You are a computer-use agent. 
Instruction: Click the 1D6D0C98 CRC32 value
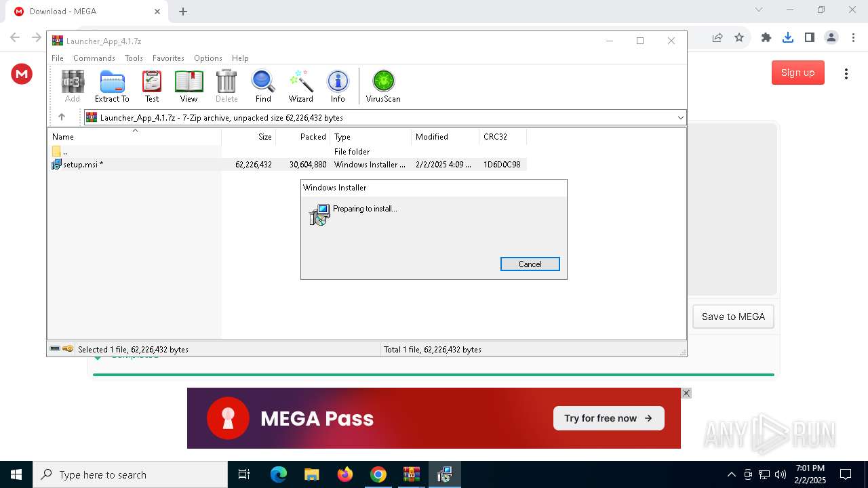click(502, 165)
